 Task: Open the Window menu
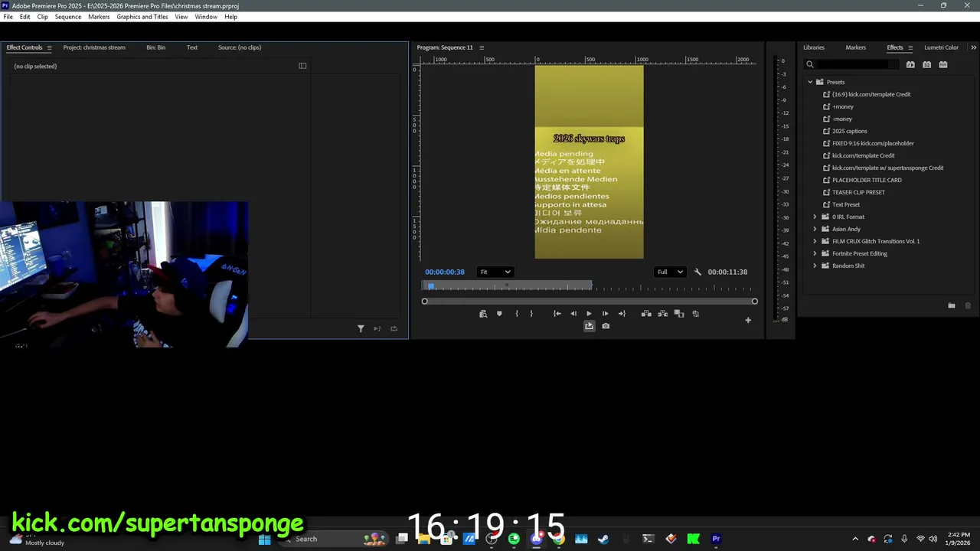(x=206, y=17)
